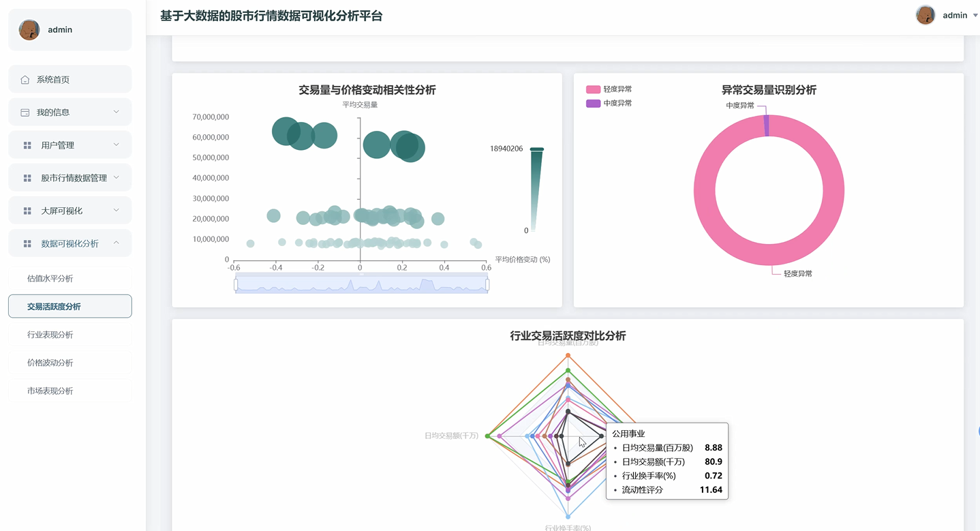Open the admin dropdown arrow in header
Viewport: 980px width, 531px height.
(975, 16)
